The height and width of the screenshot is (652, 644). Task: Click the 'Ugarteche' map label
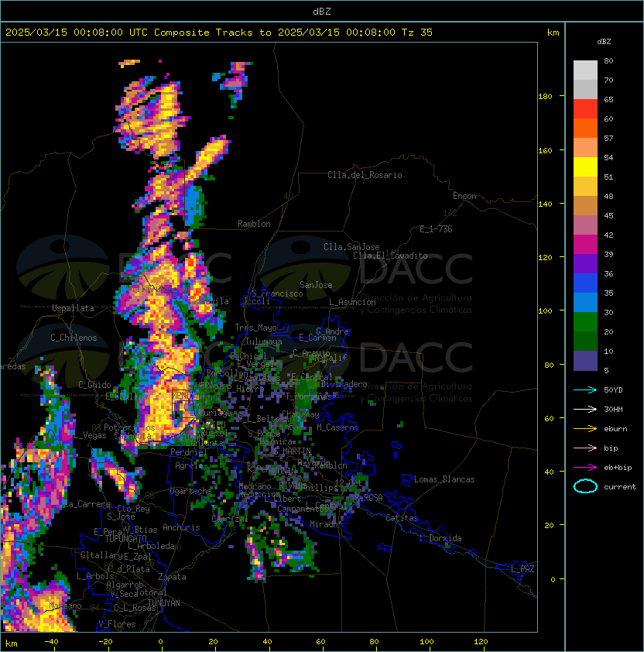[191, 491]
